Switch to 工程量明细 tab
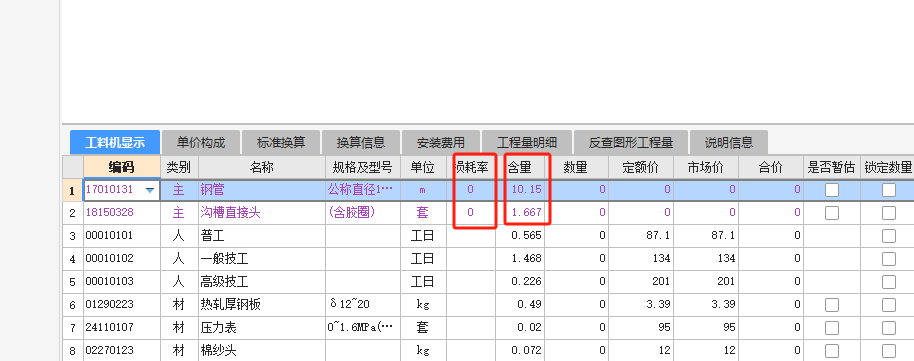This screenshot has width=914, height=361. [x=527, y=142]
